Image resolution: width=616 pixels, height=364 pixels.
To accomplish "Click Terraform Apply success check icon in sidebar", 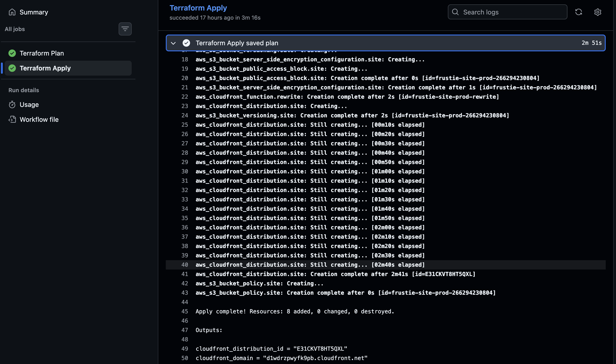I will (12, 68).
